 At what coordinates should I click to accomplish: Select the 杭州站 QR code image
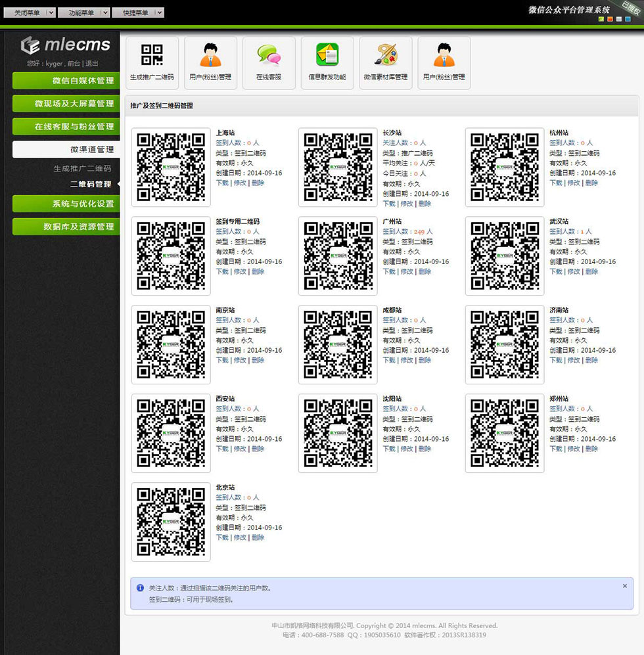click(x=505, y=167)
